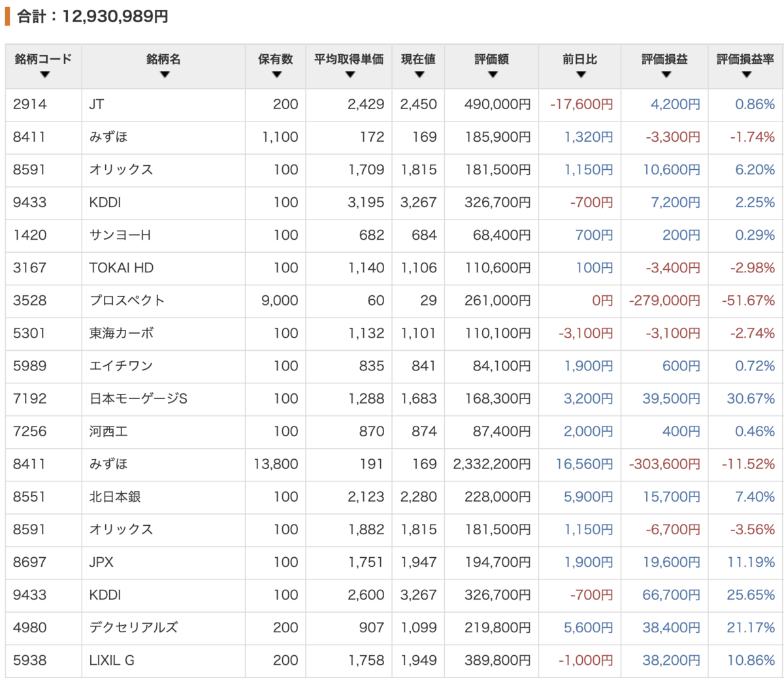
Task: Click JT valuation 490,000円
Action: [497, 105]
